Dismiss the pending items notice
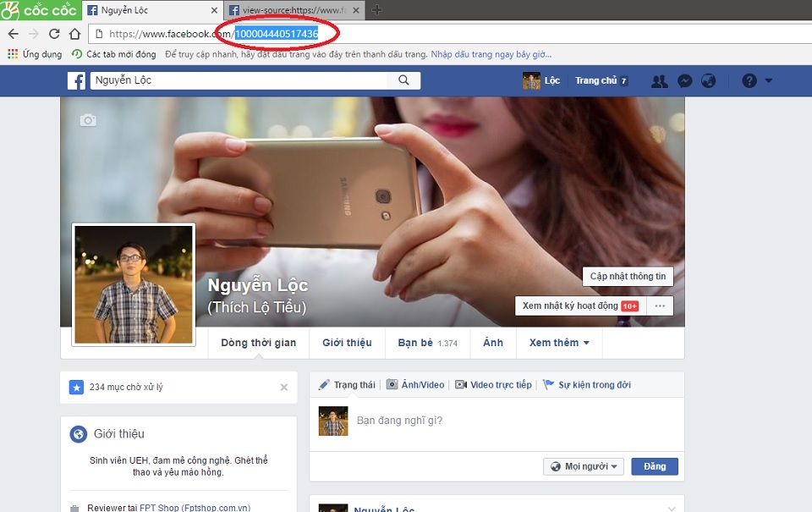The image size is (812, 512). tap(284, 387)
